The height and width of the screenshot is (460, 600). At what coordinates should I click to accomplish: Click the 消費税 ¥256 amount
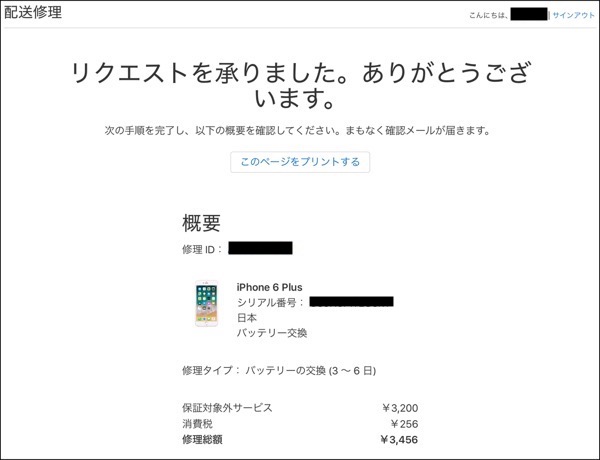(x=403, y=424)
